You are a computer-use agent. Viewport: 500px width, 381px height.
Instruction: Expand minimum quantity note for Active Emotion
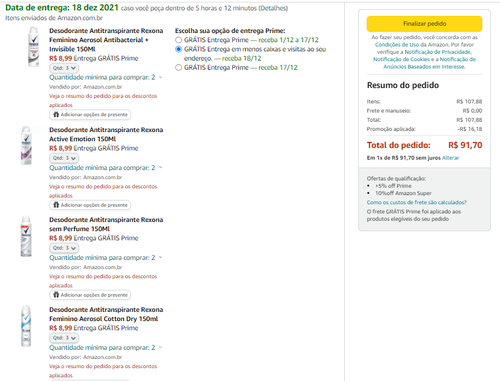pyautogui.click(x=106, y=167)
